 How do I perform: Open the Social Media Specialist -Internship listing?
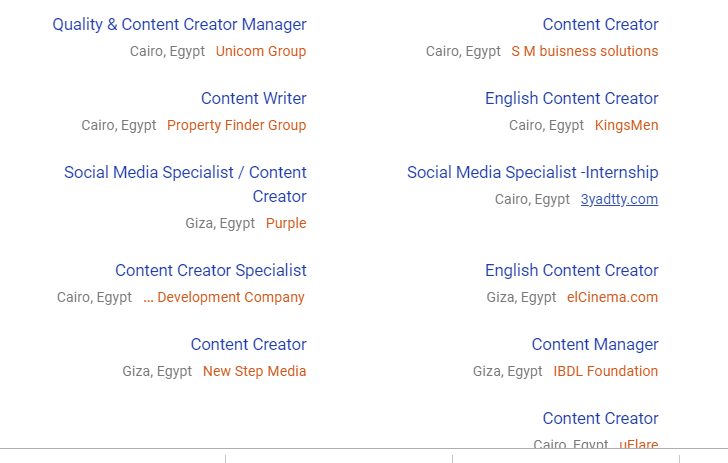pyautogui.click(x=532, y=173)
